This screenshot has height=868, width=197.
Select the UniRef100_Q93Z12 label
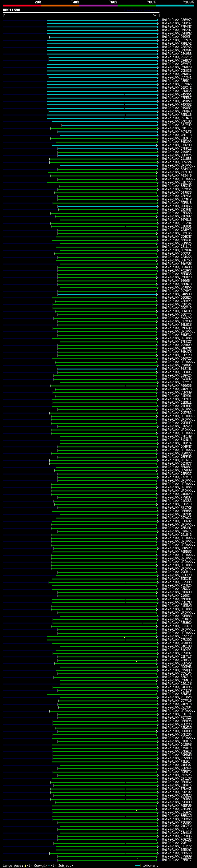coord(177,57)
